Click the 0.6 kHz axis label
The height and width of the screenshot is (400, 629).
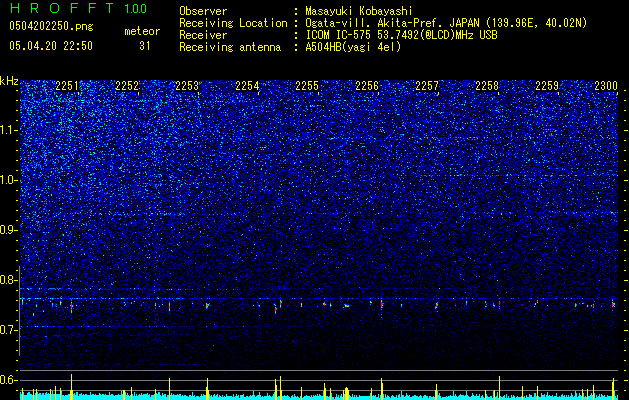tap(9, 380)
